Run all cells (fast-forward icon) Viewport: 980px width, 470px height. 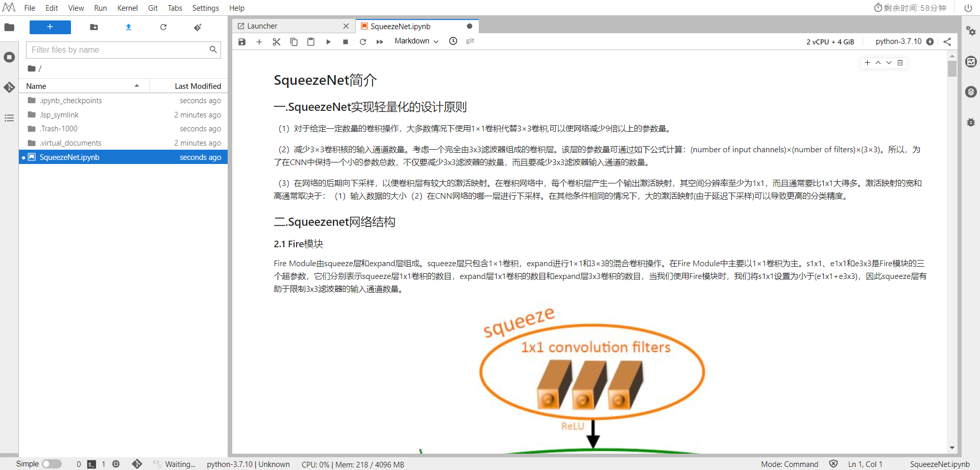pos(380,41)
